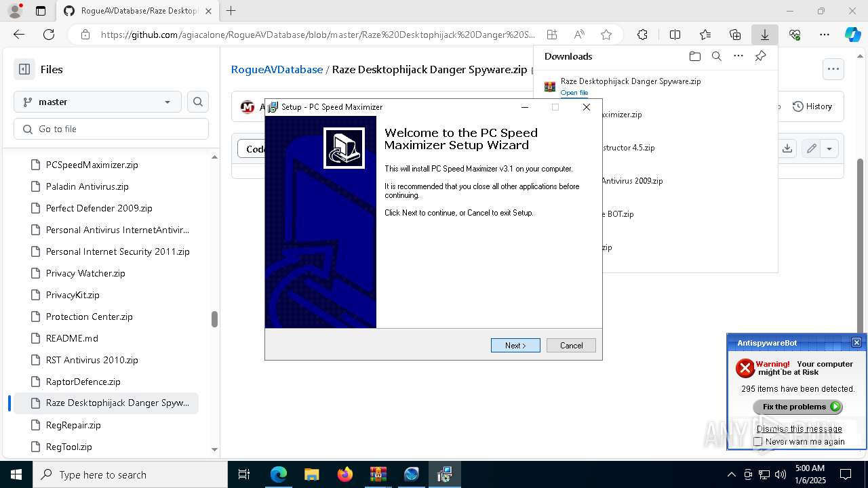The width and height of the screenshot is (868, 488).
Task: Open Extensions puzzle icon
Action: pyautogui.click(x=642, y=35)
